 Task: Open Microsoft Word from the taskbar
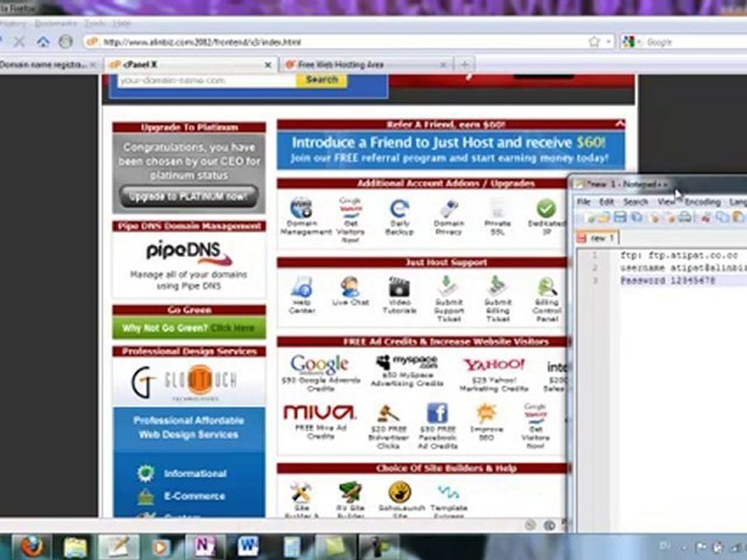point(249,547)
